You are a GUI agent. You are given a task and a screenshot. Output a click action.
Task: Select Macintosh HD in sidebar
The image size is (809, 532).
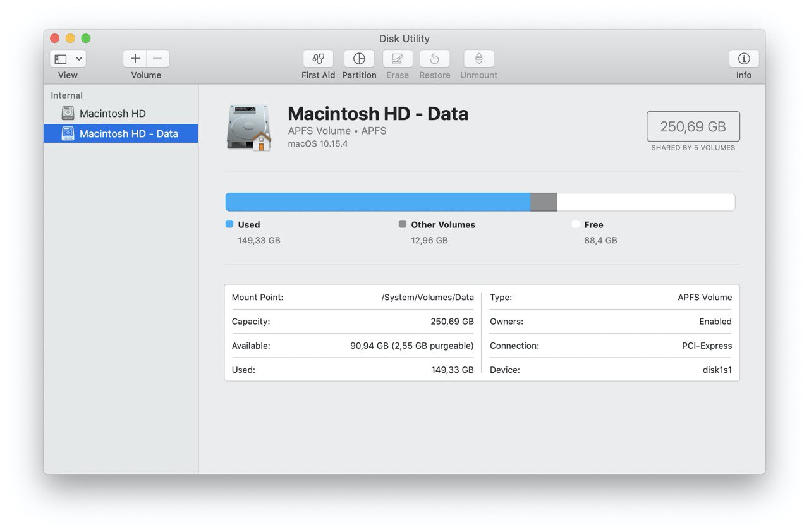click(121, 114)
